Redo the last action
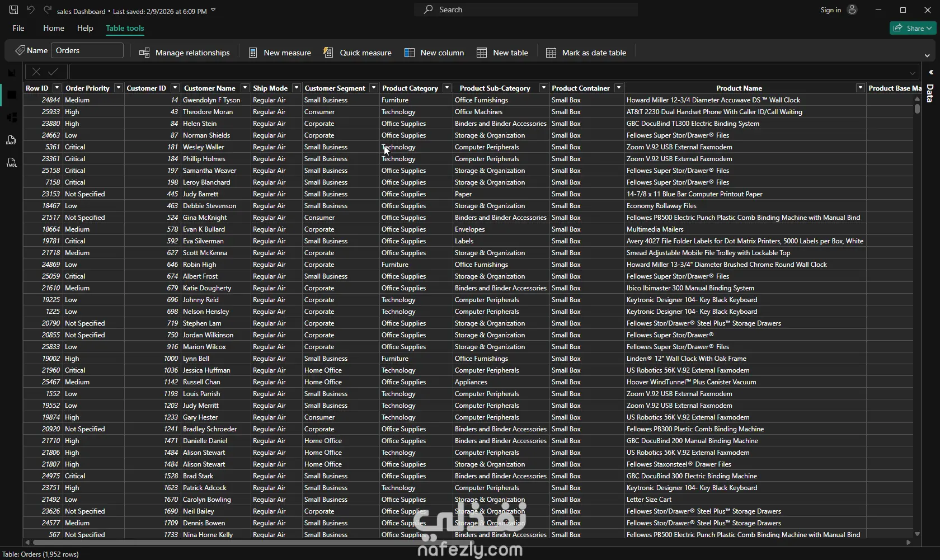The width and height of the screenshot is (940, 560). click(48, 10)
